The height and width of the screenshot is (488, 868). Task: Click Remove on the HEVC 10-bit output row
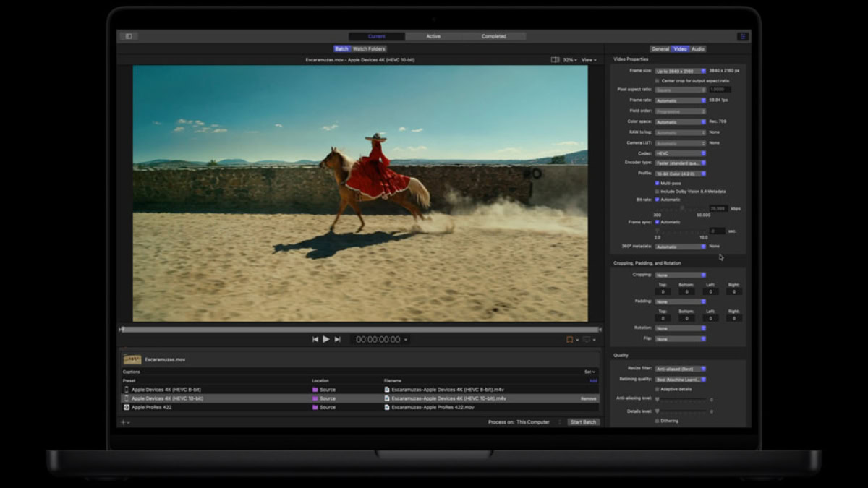coord(587,398)
